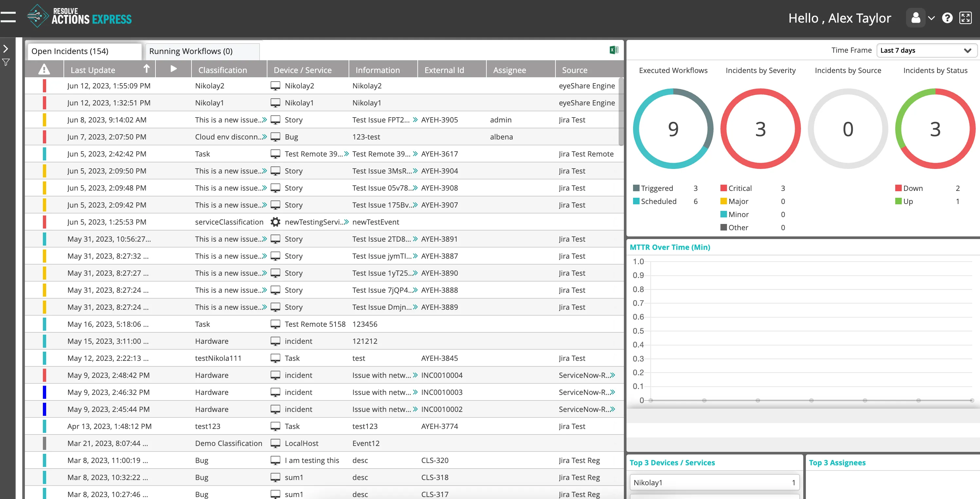
Task: Select the Open Incidents (154) tab
Action: 70,51
